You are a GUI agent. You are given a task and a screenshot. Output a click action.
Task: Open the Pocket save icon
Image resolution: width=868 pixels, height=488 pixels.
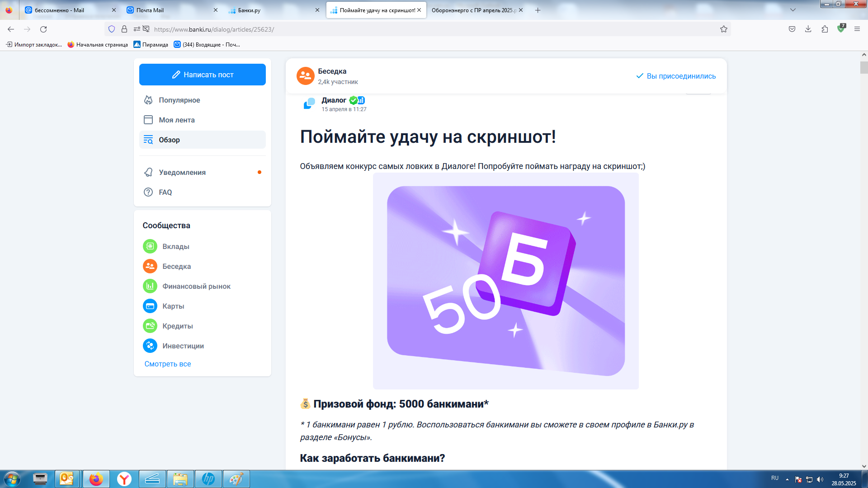point(792,29)
